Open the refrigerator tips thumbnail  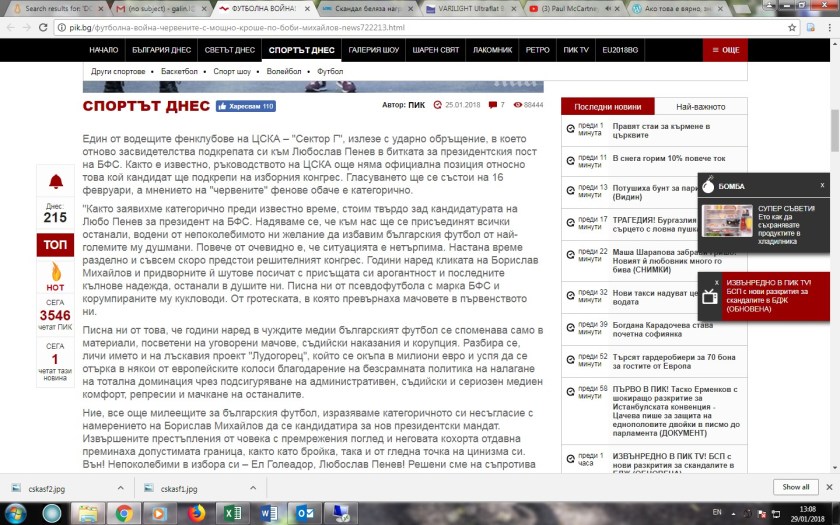tap(719, 221)
